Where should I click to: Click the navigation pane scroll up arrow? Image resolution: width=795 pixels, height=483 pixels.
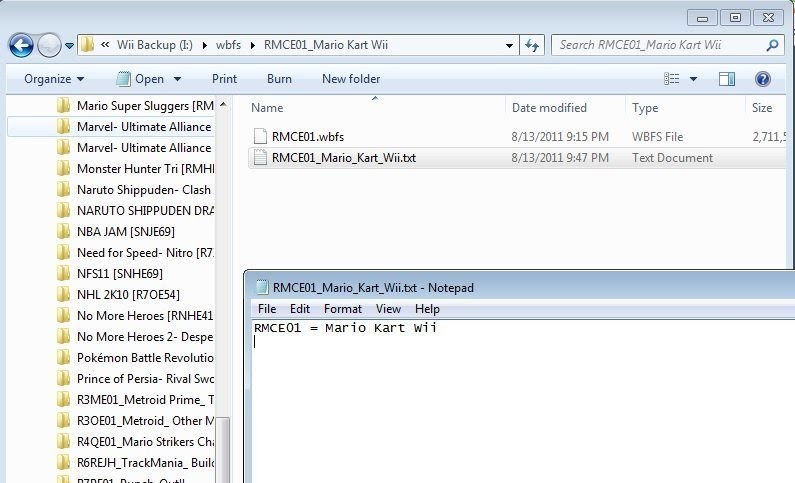pyautogui.click(x=223, y=104)
